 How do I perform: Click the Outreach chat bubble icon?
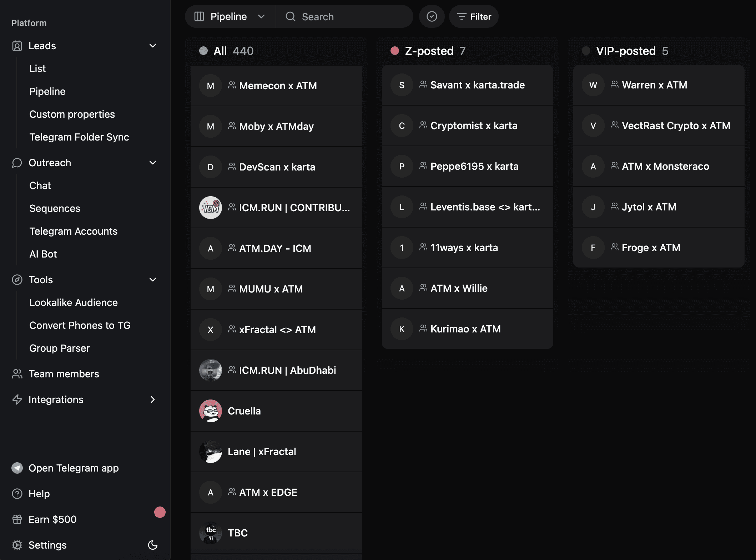pyautogui.click(x=17, y=163)
